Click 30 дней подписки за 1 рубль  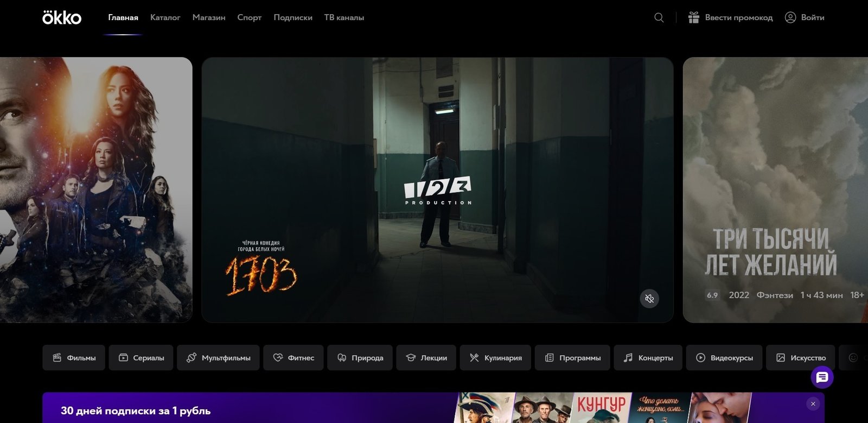point(136,411)
